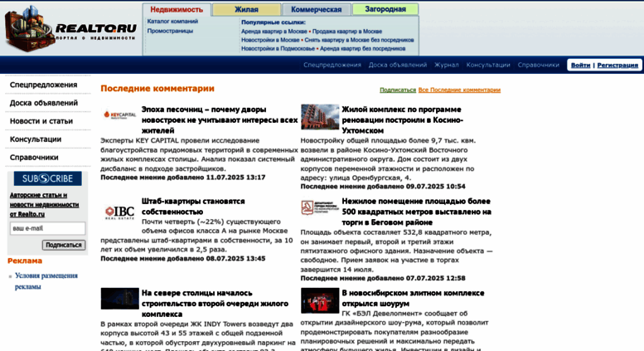Switch to the Жилая tab

pos(246,9)
